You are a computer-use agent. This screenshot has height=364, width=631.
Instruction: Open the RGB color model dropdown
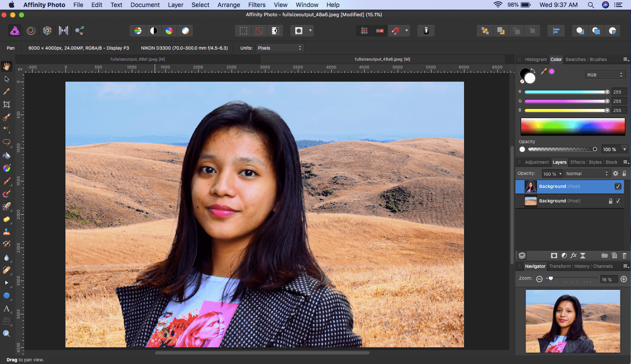(x=605, y=75)
